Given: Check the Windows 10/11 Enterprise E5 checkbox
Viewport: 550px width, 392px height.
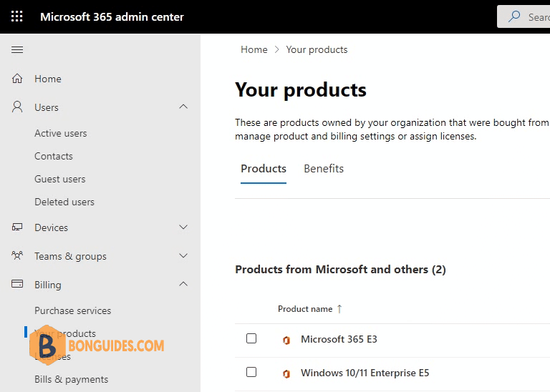Looking at the screenshot, I should tap(251, 372).
